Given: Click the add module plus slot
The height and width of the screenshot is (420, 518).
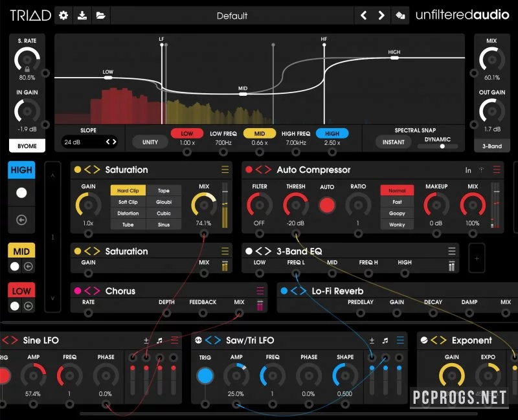Looking at the screenshot, I should pyautogui.click(x=477, y=259).
